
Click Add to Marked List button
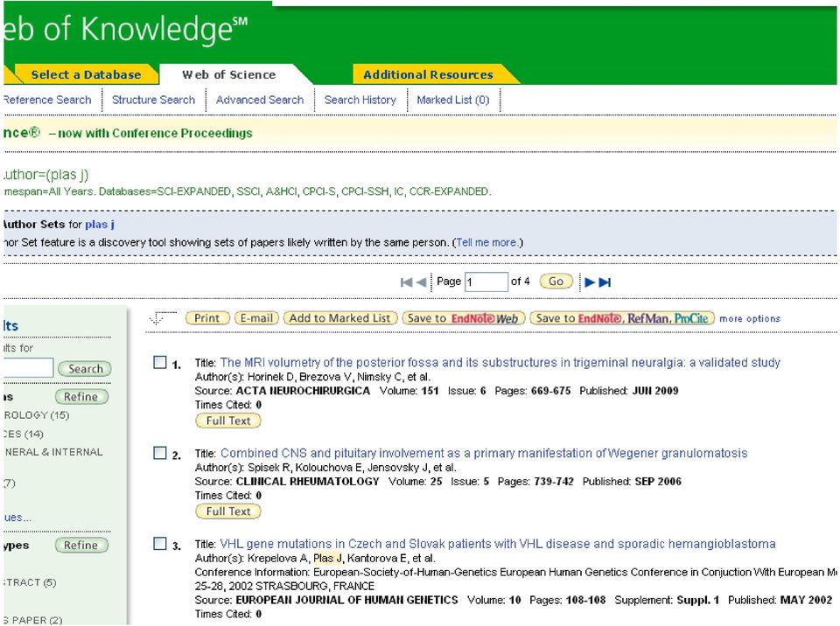click(x=340, y=318)
